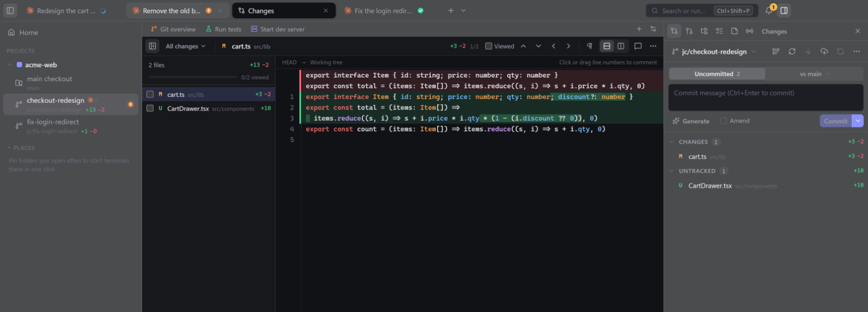Image resolution: width=868 pixels, height=312 pixels.
Task: Select CartDrawer.tsx in file list
Action: pyautogui.click(x=209, y=108)
